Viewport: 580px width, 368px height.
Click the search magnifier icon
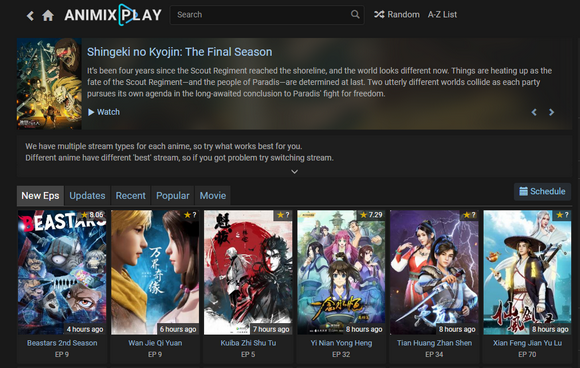pyautogui.click(x=355, y=14)
